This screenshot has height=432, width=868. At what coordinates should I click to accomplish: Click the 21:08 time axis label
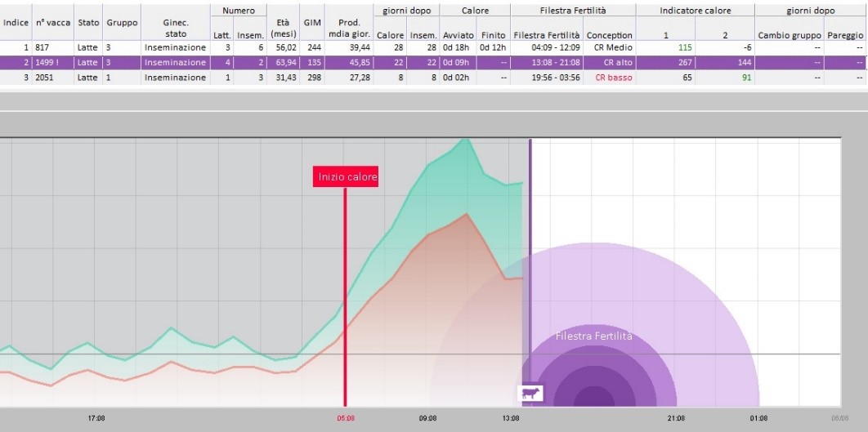[x=676, y=418]
